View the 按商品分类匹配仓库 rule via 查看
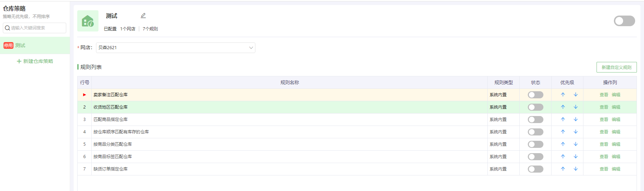 pos(604,144)
